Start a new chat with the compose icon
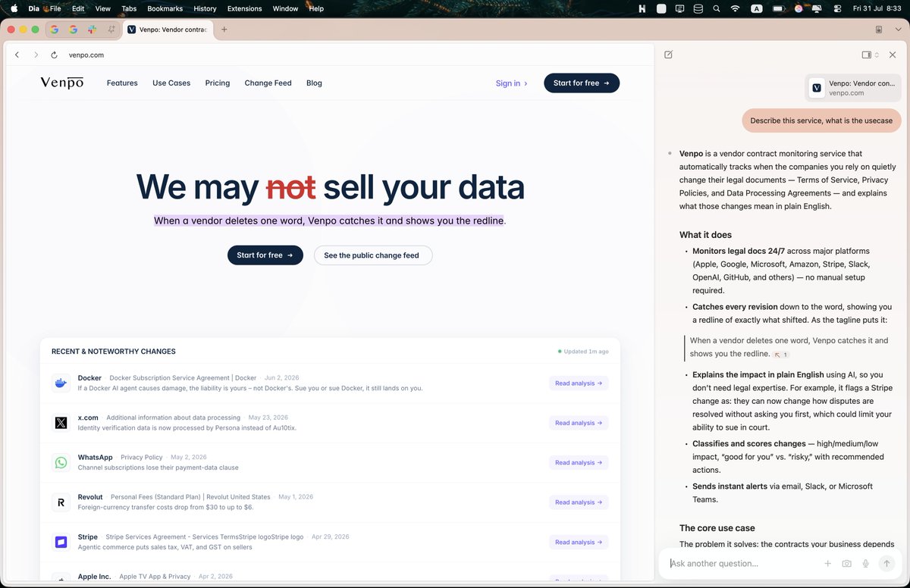The width and height of the screenshot is (910, 588). tap(668, 55)
